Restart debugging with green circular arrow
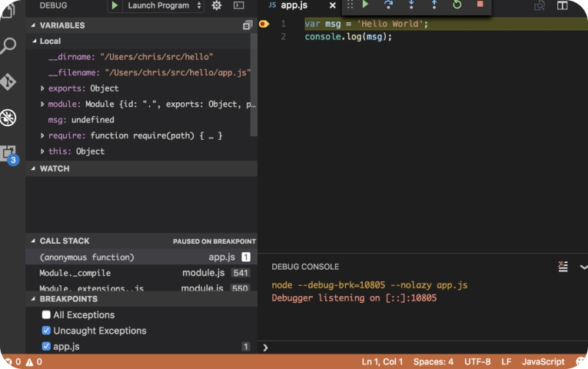The height and width of the screenshot is (369, 588). [x=457, y=5]
